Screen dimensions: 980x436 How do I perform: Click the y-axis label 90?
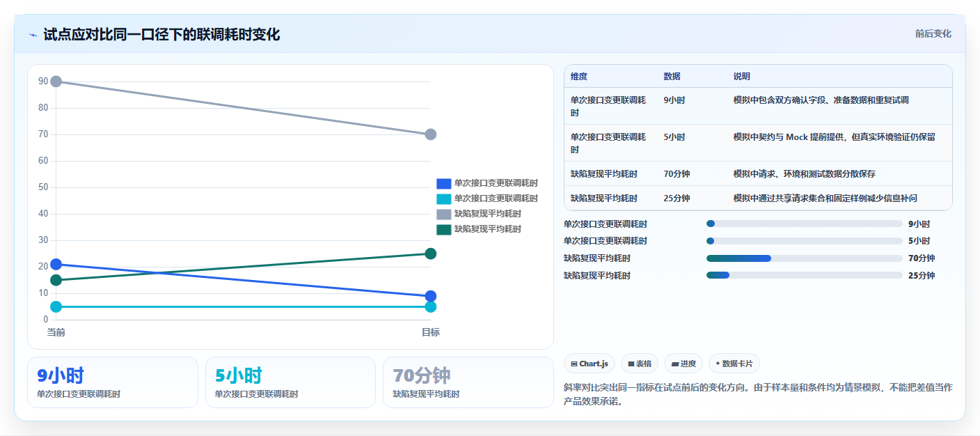pyautogui.click(x=43, y=81)
